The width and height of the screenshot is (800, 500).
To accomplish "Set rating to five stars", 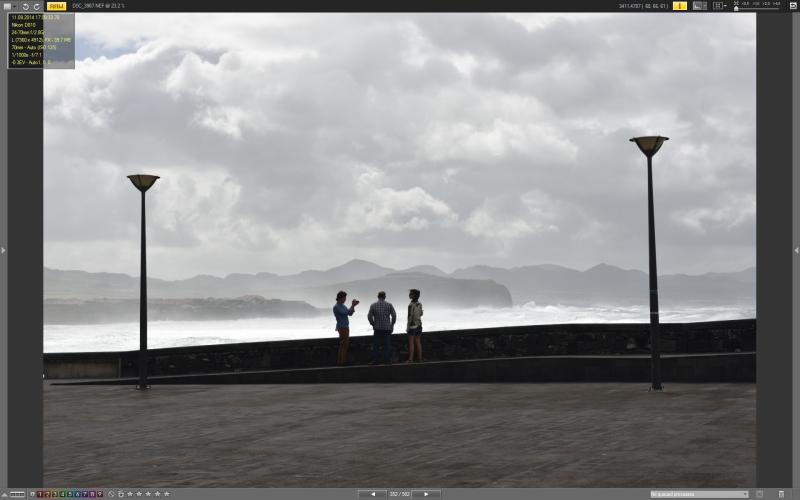I will 166,494.
